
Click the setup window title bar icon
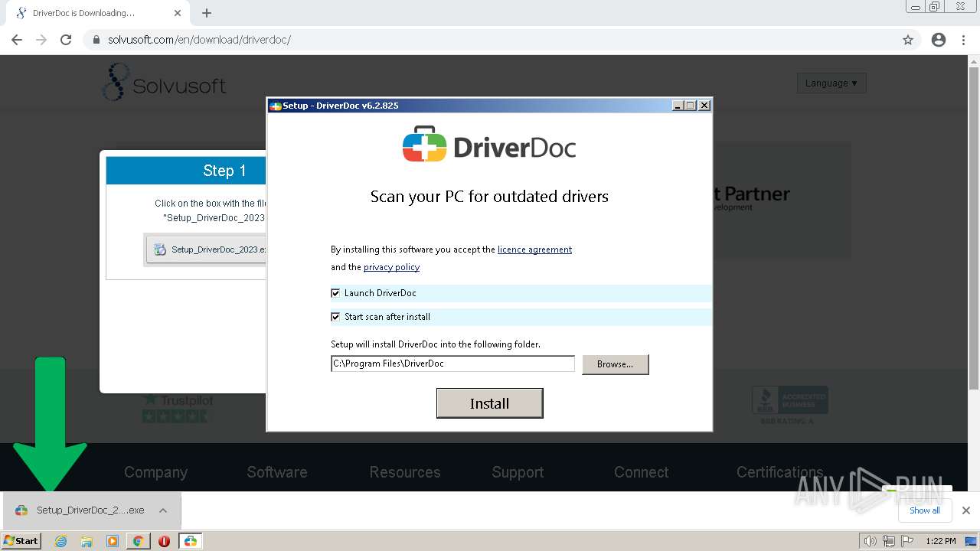point(276,106)
